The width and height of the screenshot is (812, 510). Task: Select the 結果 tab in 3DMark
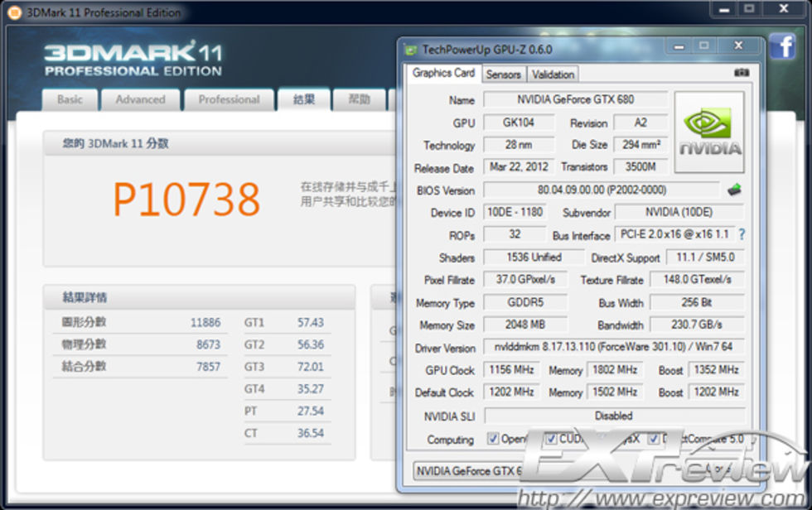coord(303,99)
